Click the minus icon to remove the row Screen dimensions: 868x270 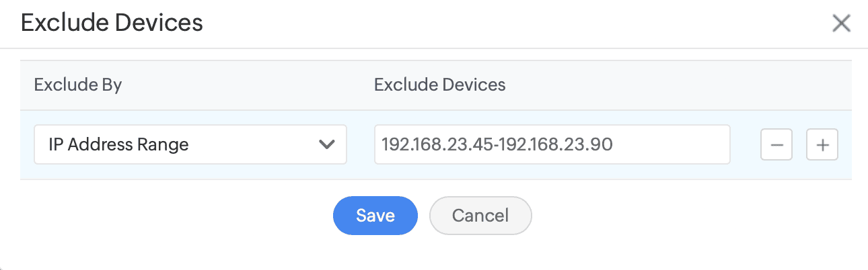pyautogui.click(x=776, y=144)
